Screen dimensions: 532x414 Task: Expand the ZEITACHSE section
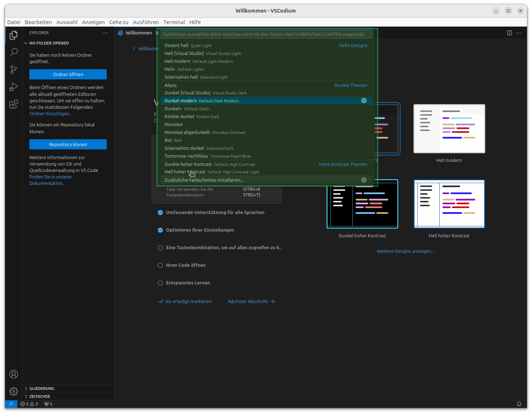pos(40,396)
